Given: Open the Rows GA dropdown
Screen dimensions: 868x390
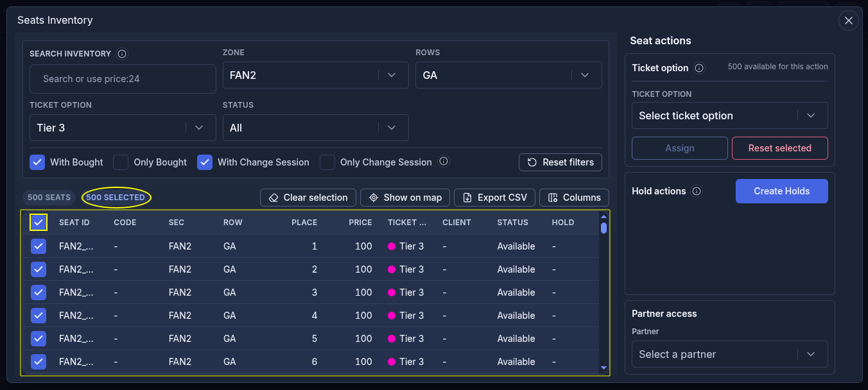Looking at the screenshot, I should 508,75.
